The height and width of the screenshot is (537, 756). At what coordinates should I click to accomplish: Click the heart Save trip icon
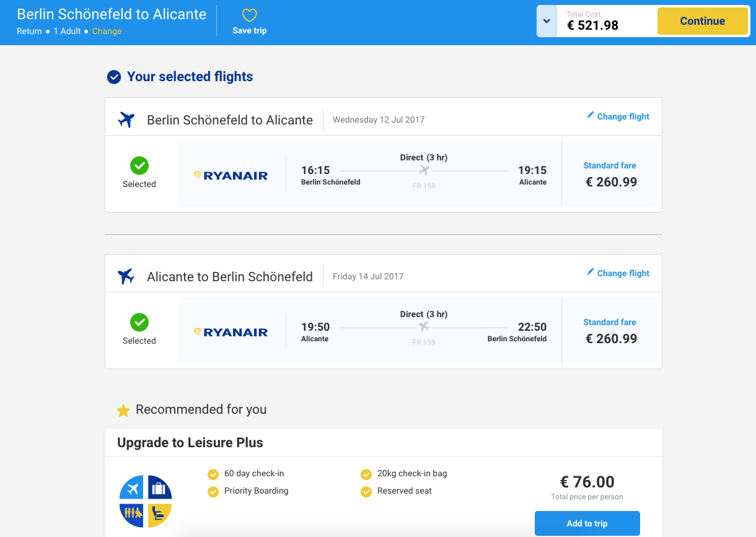pyautogui.click(x=249, y=15)
